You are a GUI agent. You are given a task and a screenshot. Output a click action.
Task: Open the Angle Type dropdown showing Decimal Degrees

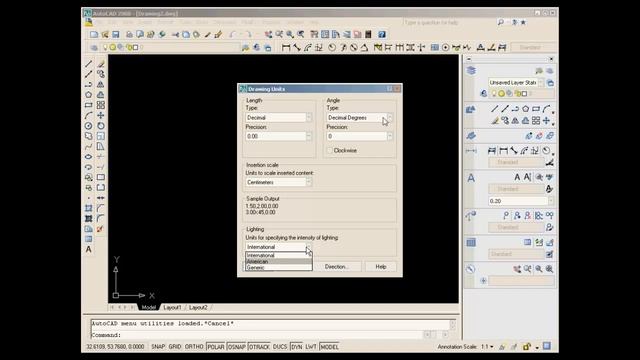tap(360, 118)
